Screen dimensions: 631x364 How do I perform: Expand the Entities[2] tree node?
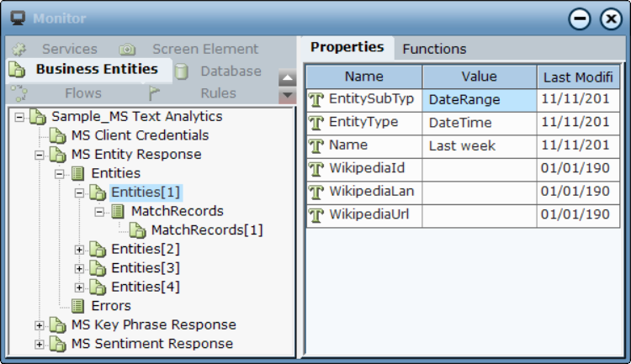(80, 250)
